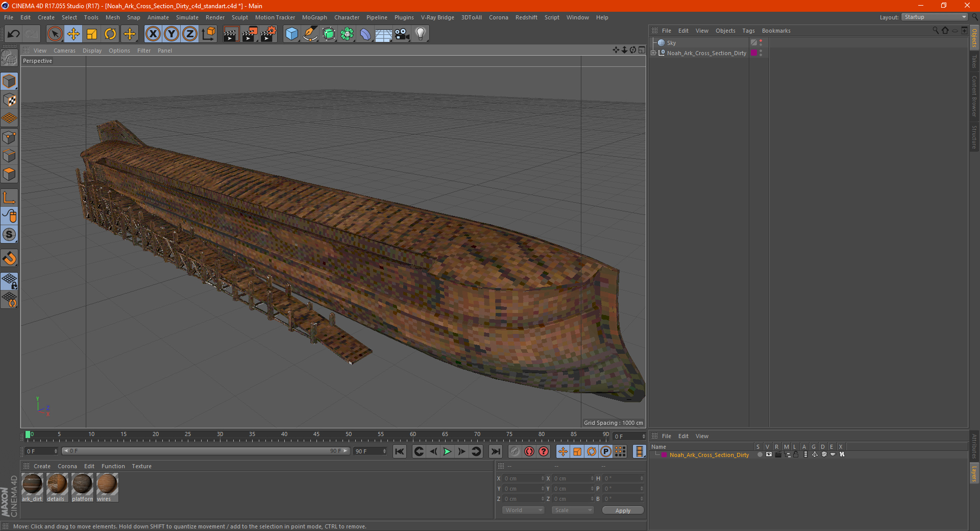Click the magnet tool in left palette
Screen dimensions: 980x531
point(9,258)
